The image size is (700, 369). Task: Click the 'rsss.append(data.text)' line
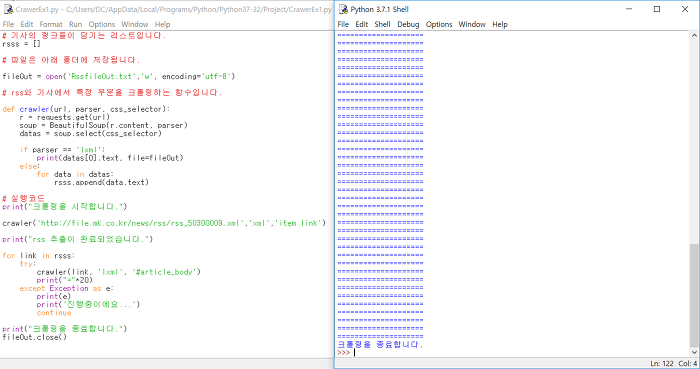(x=101, y=182)
